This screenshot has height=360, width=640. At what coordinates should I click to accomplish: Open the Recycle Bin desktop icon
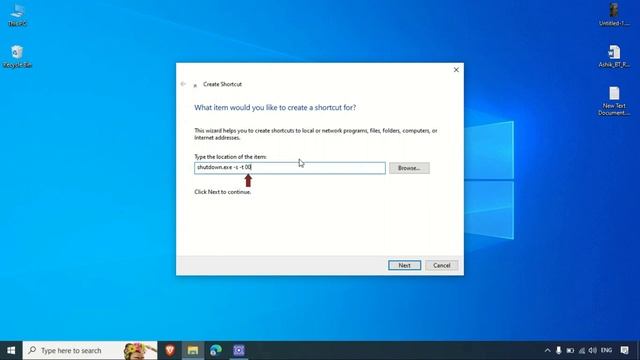(x=17, y=56)
